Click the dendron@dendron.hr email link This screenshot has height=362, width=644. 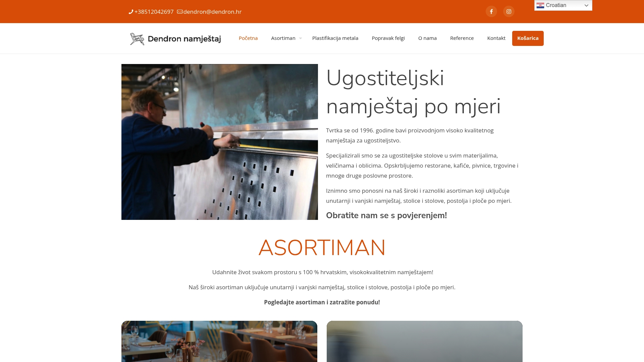click(x=212, y=12)
